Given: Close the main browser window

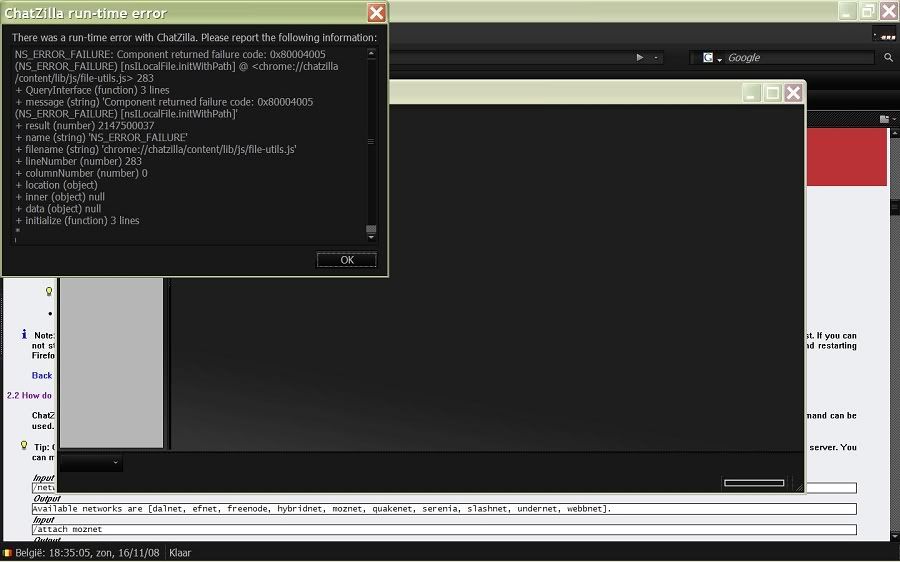Looking at the screenshot, I should tap(889, 11).
